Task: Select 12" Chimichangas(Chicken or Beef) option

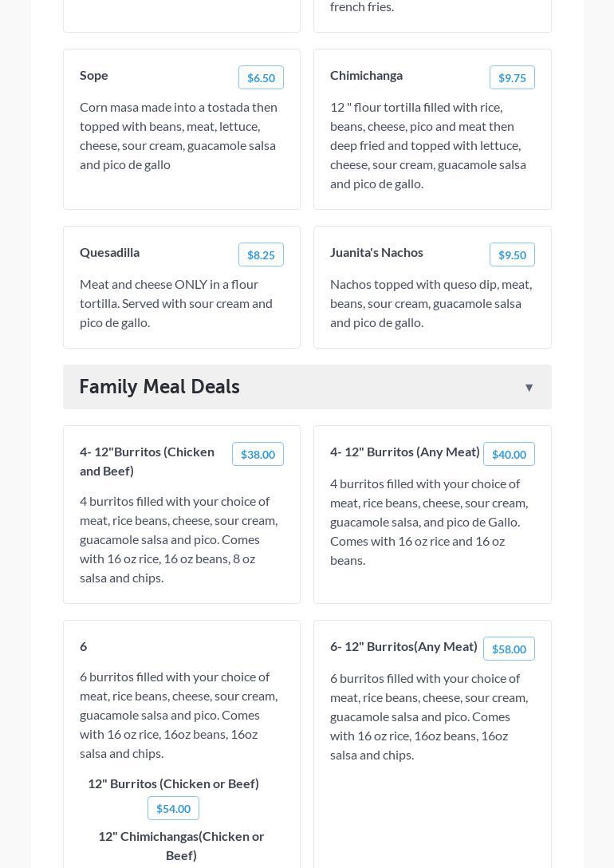Action: tap(181, 846)
